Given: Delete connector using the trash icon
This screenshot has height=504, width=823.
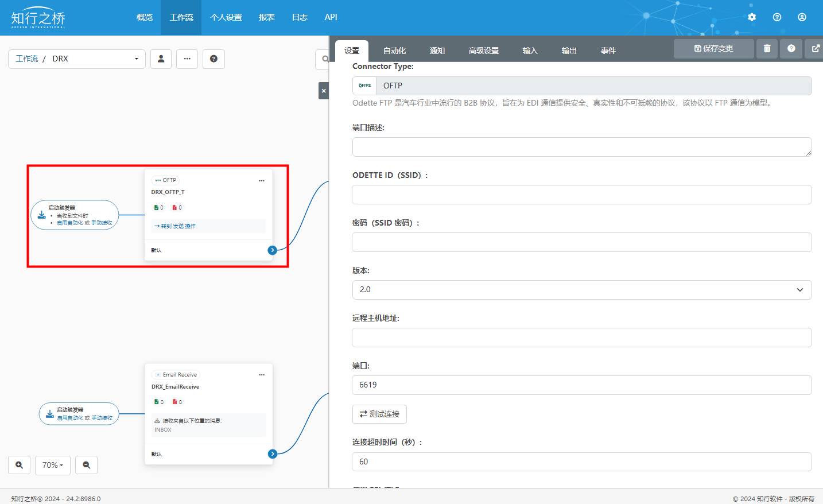Looking at the screenshot, I should (767, 49).
